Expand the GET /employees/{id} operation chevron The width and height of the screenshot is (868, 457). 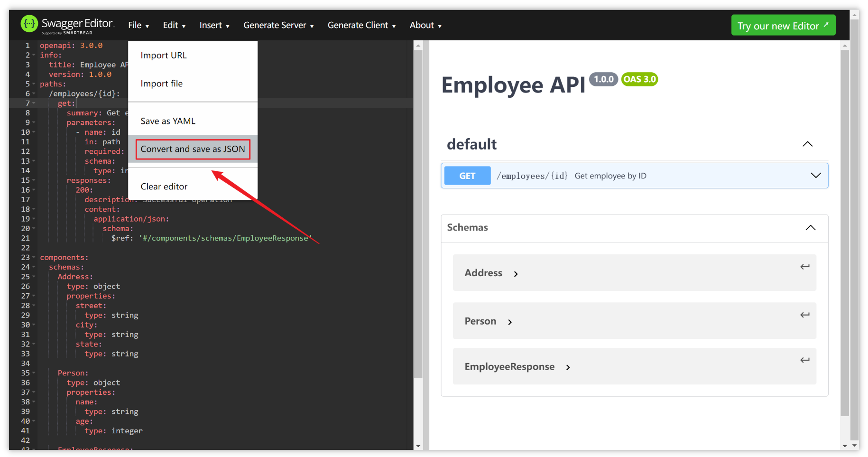click(x=815, y=176)
